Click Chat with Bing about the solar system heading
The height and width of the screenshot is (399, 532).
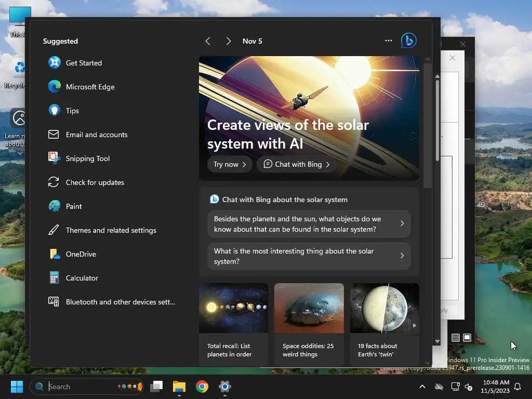pyautogui.click(x=285, y=199)
